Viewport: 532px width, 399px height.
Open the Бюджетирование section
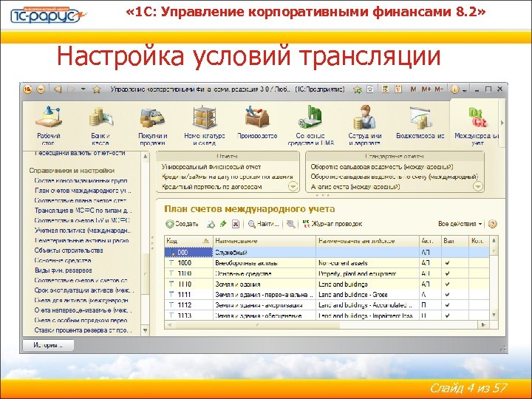click(420, 123)
